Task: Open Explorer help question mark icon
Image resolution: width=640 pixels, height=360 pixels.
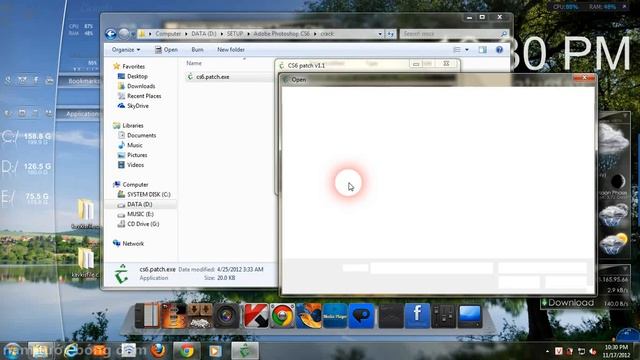Action: (x=499, y=50)
